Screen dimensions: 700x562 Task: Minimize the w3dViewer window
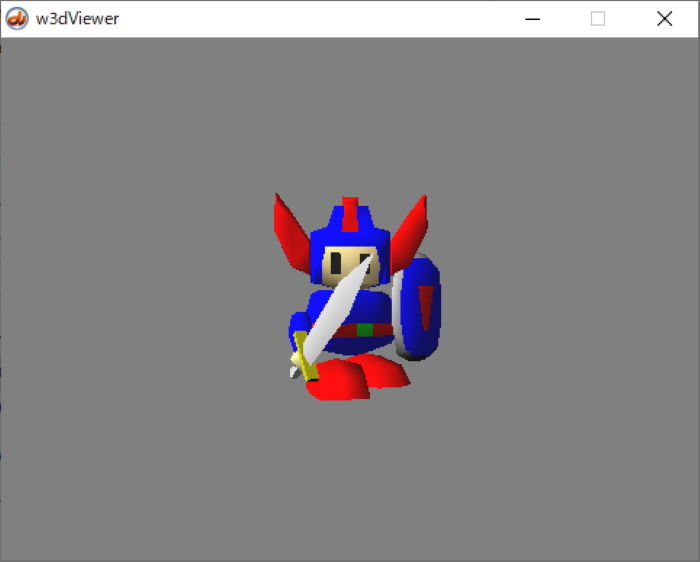pyautogui.click(x=532, y=19)
